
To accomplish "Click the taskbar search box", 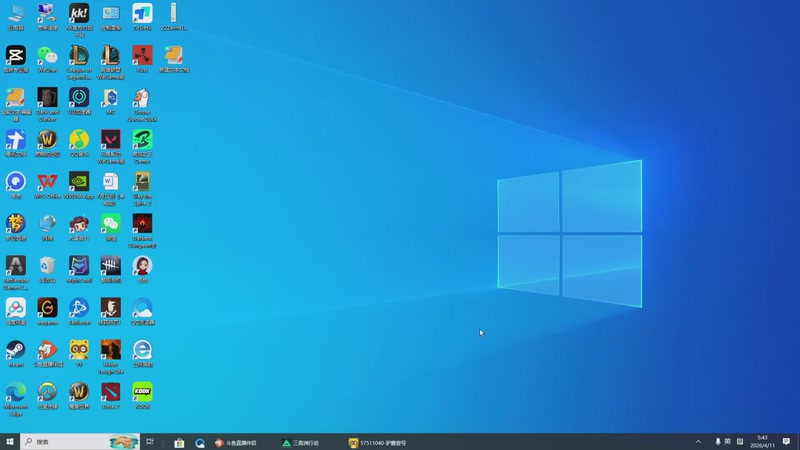I will [x=80, y=442].
